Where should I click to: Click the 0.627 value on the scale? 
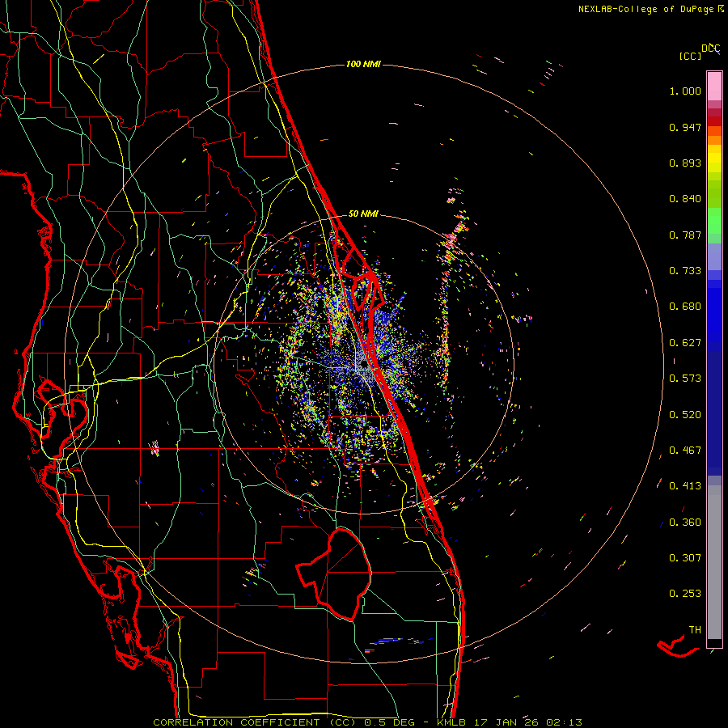pyautogui.click(x=685, y=343)
